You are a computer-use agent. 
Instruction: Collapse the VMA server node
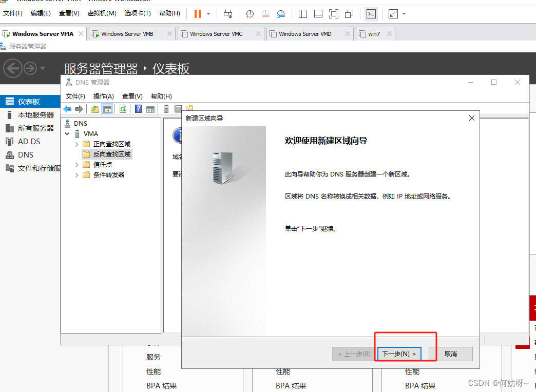tap(67, 134)
